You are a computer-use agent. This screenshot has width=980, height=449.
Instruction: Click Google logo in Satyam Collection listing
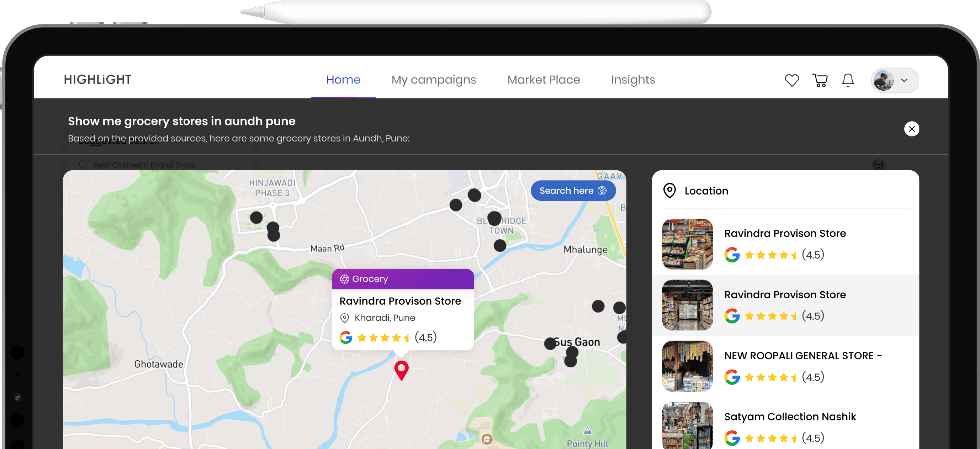click(732, 438)
